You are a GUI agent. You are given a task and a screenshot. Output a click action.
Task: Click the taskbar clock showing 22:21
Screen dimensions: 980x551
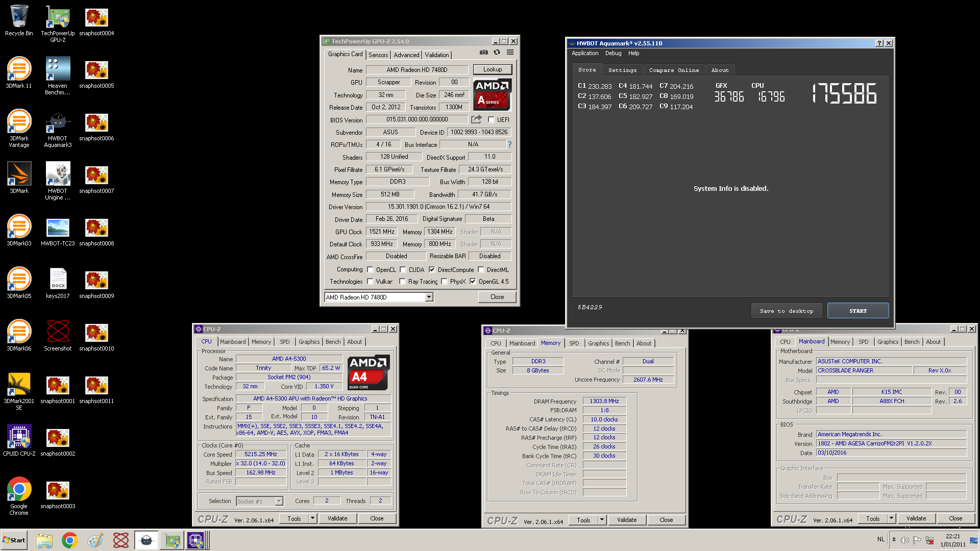[x=952, y=540]
